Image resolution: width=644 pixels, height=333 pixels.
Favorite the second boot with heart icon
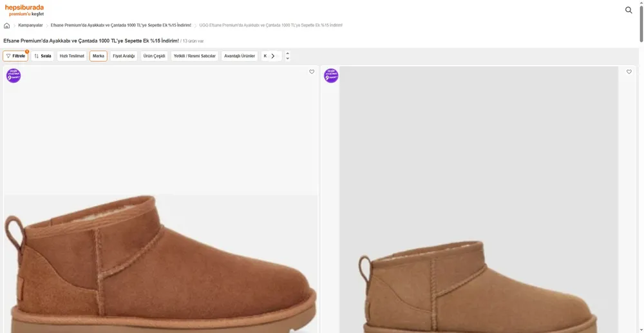629,72
